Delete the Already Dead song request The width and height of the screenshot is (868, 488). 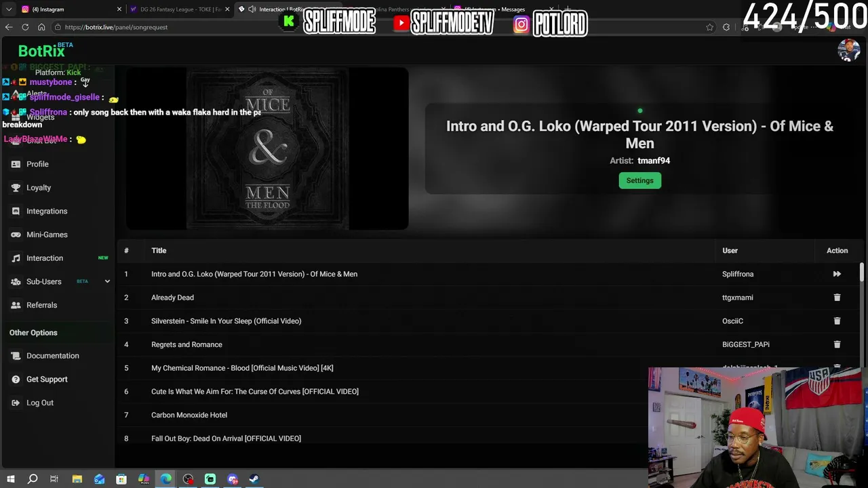pyautogui.click(x=837, y=298)
